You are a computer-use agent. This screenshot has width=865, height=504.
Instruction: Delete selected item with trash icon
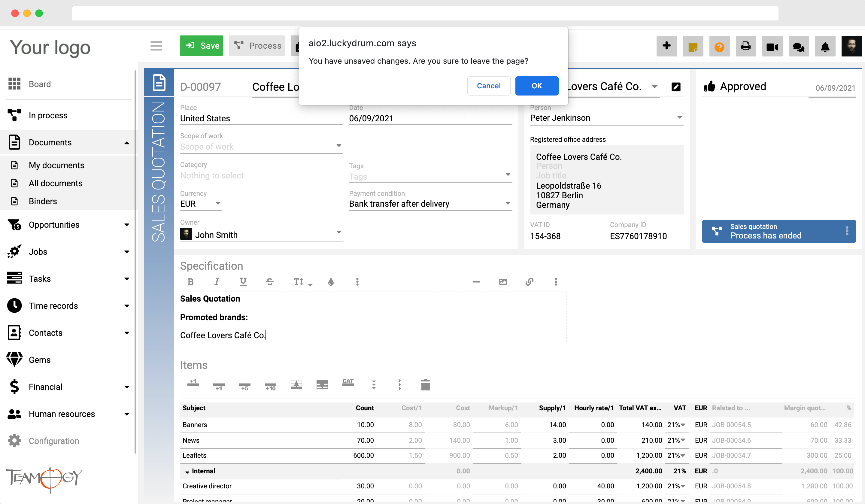point(425,384)
